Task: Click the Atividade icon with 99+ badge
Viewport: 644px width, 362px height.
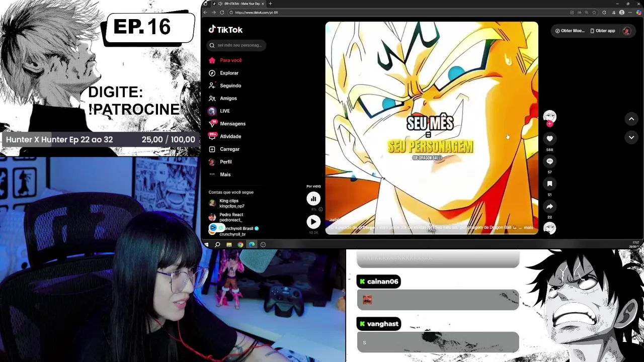Action: pyautogui.click(x=212, y=136)
